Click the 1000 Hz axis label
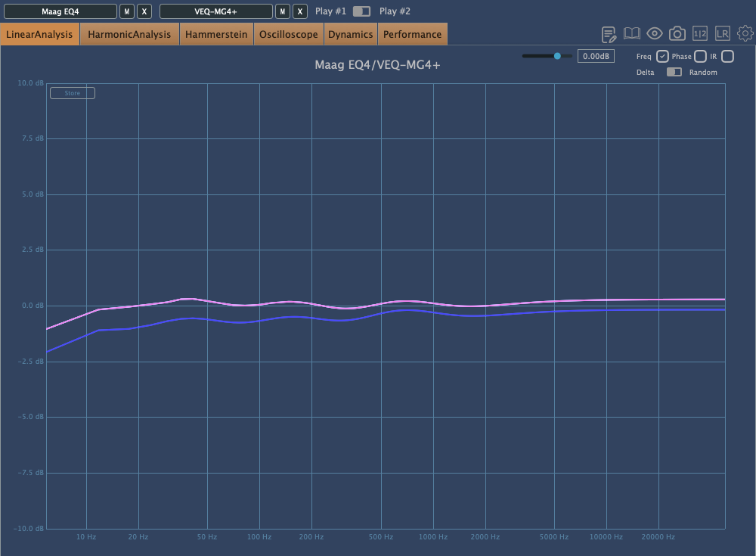 click(x=433, y=536)
